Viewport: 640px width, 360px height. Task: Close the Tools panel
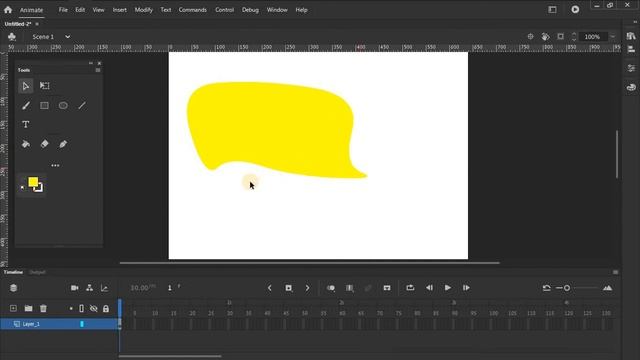tap(99, 63)
